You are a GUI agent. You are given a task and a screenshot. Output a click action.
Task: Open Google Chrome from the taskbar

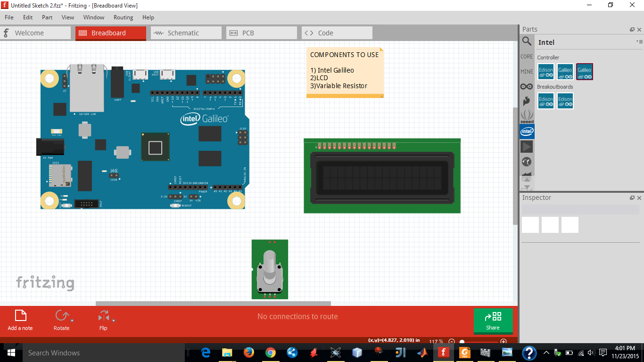pos(271,353)
